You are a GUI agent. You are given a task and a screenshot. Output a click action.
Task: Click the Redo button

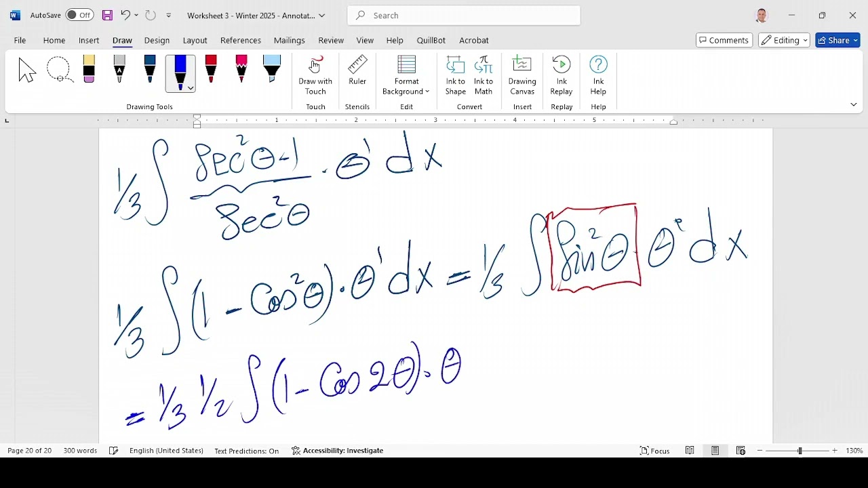[x=151, y=15]
